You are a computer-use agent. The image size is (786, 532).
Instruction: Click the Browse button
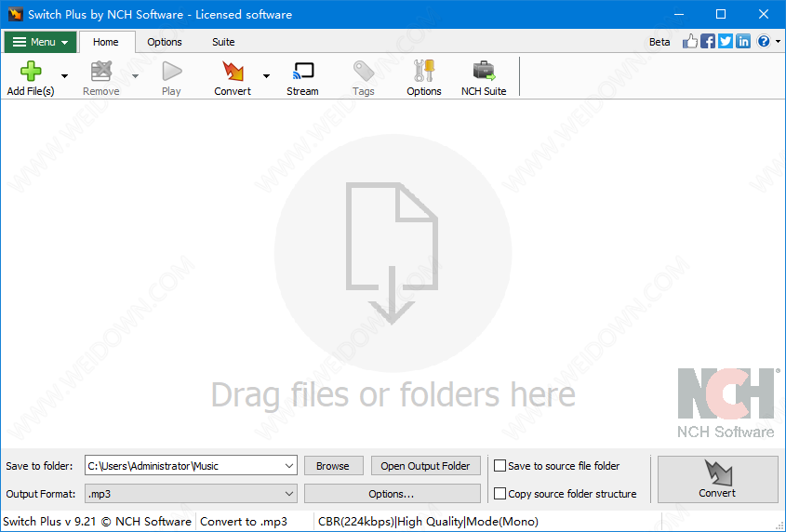pos(333,466)
